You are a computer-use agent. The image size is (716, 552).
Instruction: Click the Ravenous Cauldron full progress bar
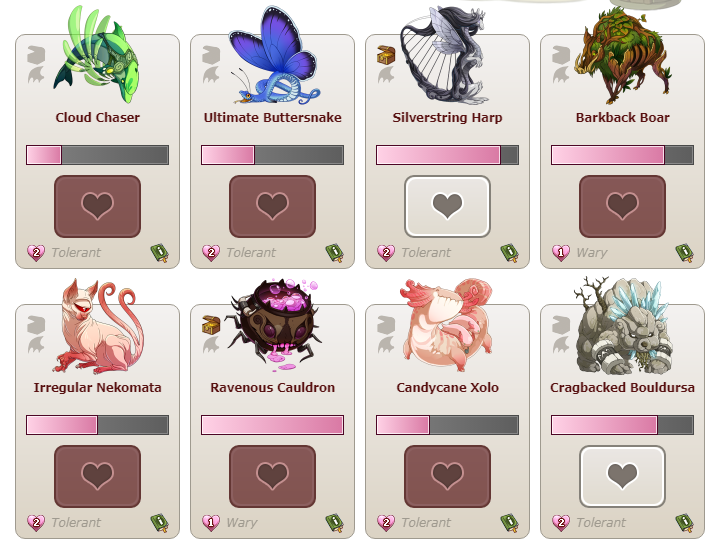273,425
